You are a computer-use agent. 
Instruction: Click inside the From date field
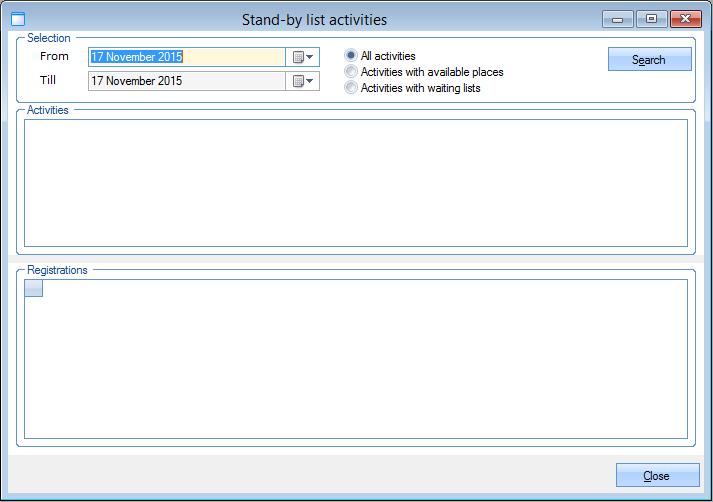[x=187, y=57]
